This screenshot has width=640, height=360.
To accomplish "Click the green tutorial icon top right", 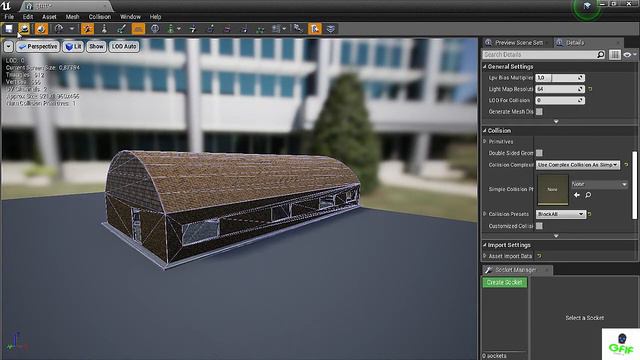I will [587, 6].
